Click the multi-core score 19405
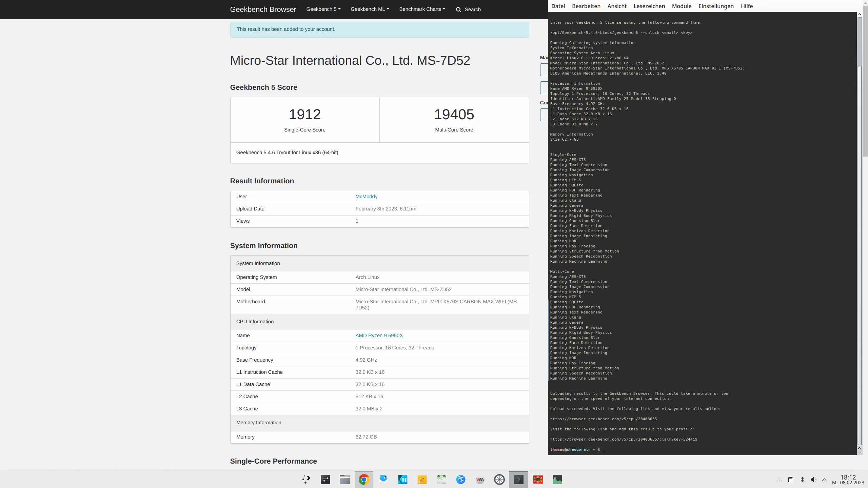This screenshot has height=488, width=868. 454,115
